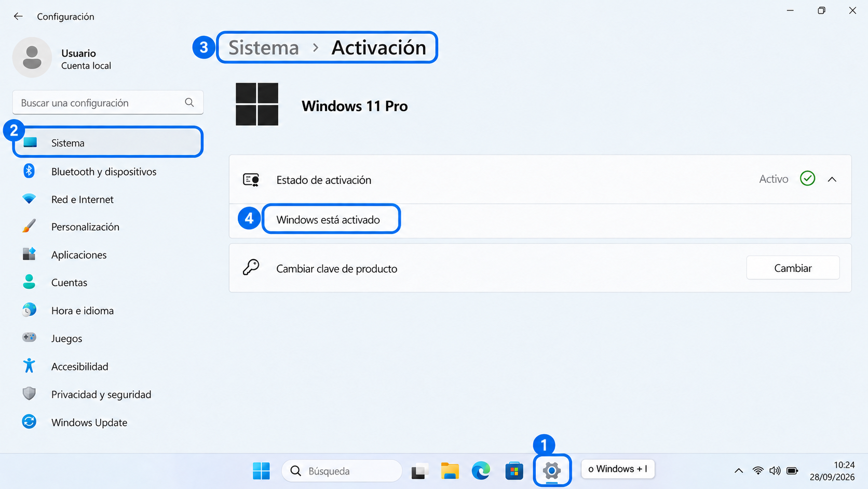This screenshot has width=868, height=489.
Task: Click the battery tray icon
Action: [x=792, y=471]
